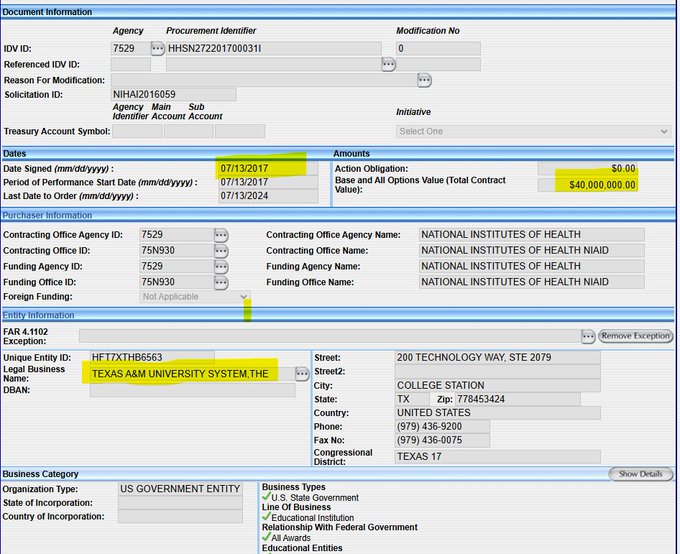This screenshot has height=554, width=680.
Task: Open FAR 4.1102 Exception lookup button
Action: [x=589, y=336]
